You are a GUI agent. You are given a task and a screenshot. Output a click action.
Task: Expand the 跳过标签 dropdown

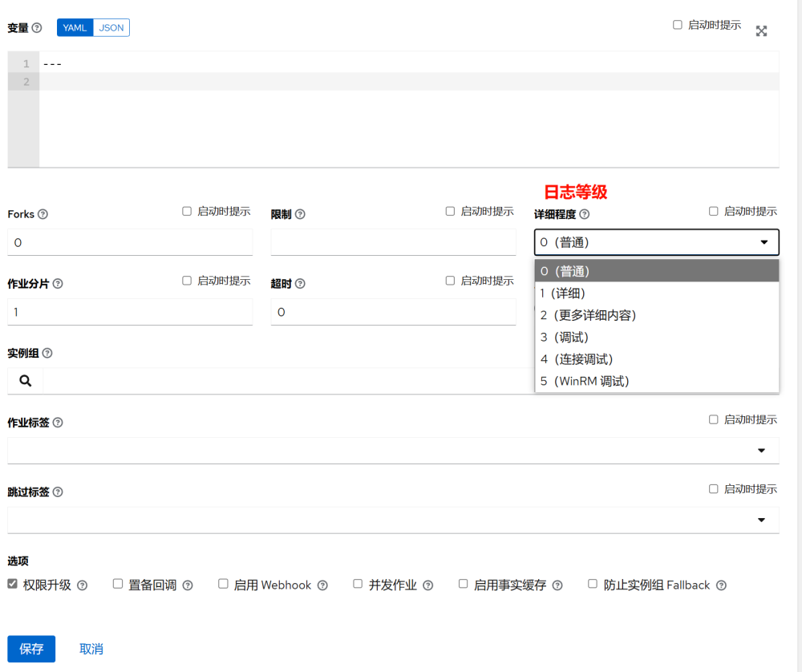click(x=761, y=520)
